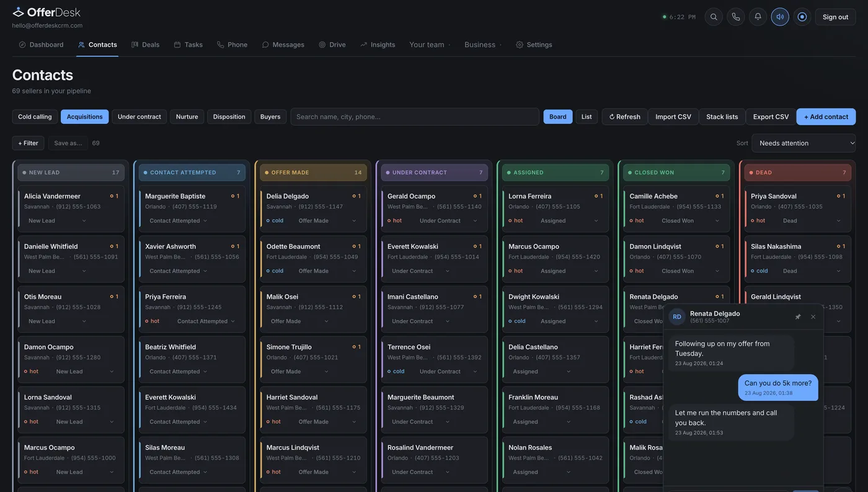
Task: Click the phone dialer icon in the header
Action: pos(736,17)
